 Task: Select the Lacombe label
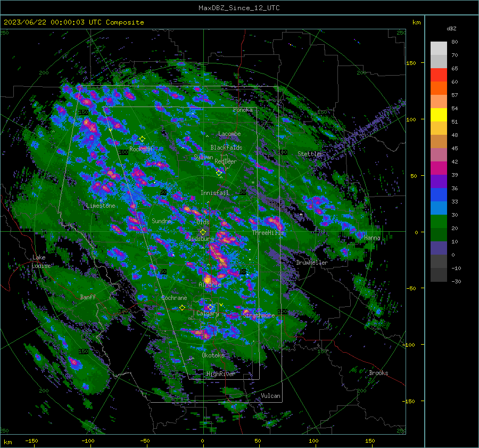pos(229,134)
